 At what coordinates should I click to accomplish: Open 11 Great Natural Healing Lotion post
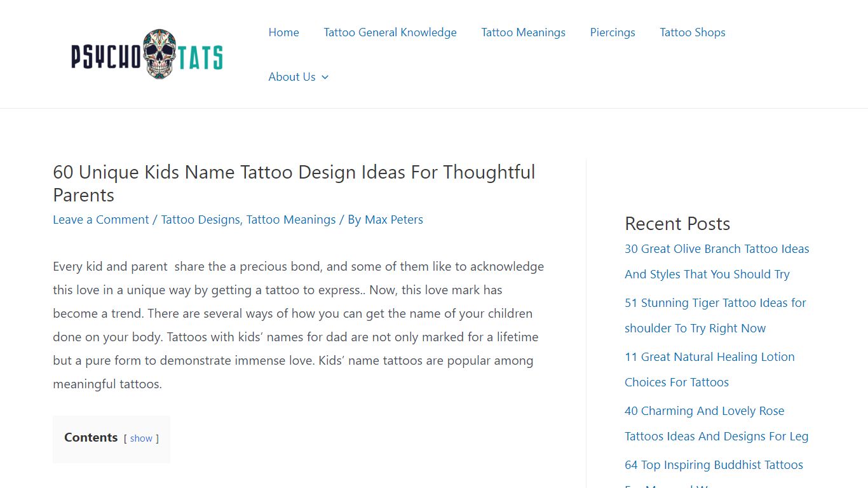point(710,370)
